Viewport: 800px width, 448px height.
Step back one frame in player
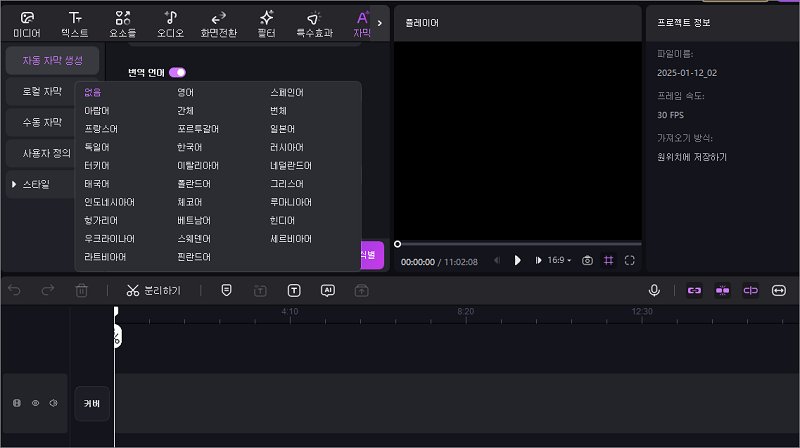[x=497, y=261]
